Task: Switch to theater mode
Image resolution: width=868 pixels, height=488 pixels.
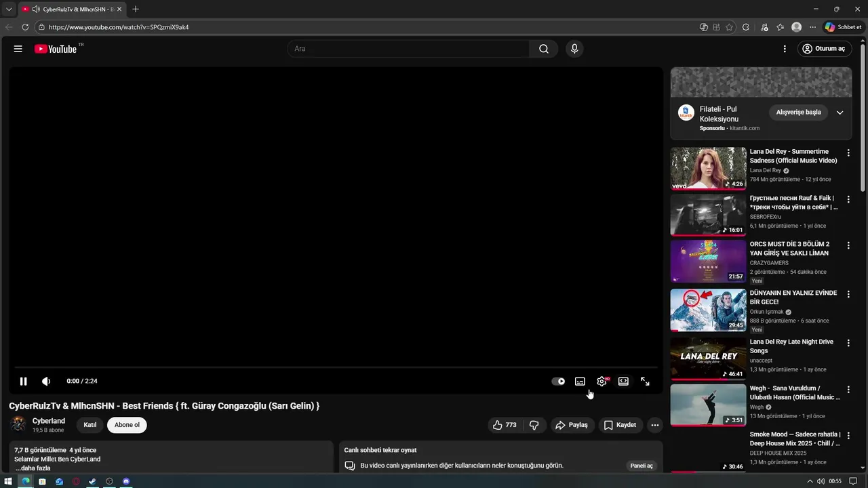Action: point(623,382)
